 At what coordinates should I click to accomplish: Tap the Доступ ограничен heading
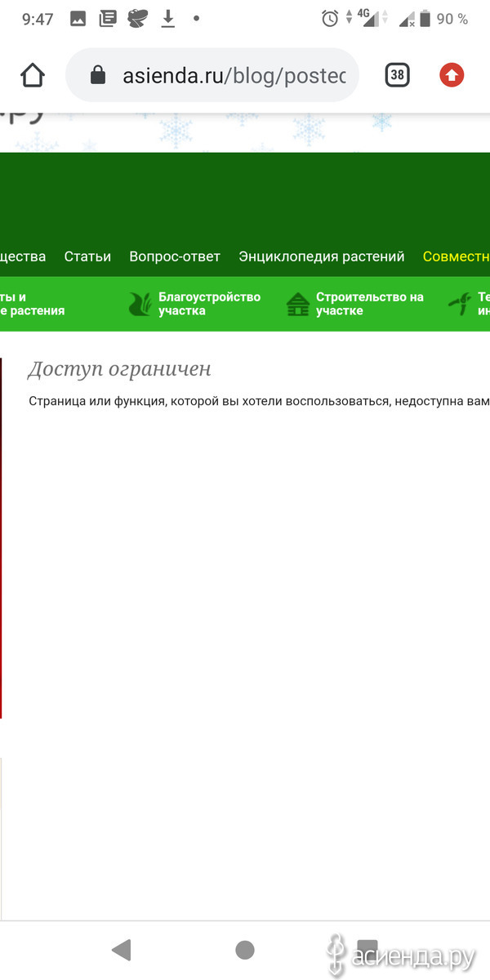coord(119,369)
